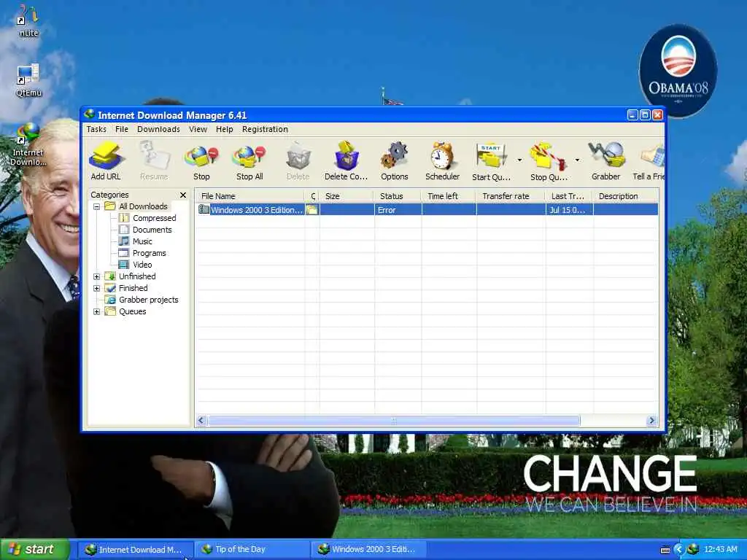This screenshot has width=747, height=560.
Task: Click the Delete toolbar icon
Action: pos(298,161)
